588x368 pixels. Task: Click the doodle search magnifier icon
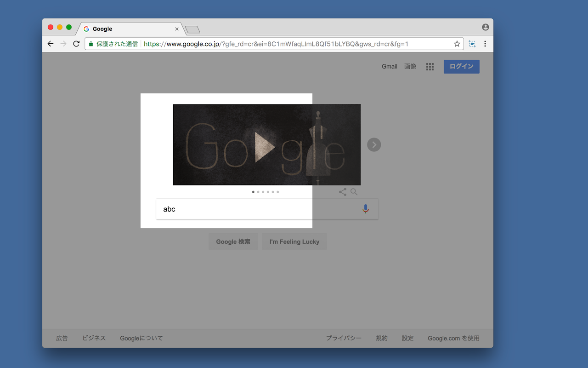pos(354,192)
